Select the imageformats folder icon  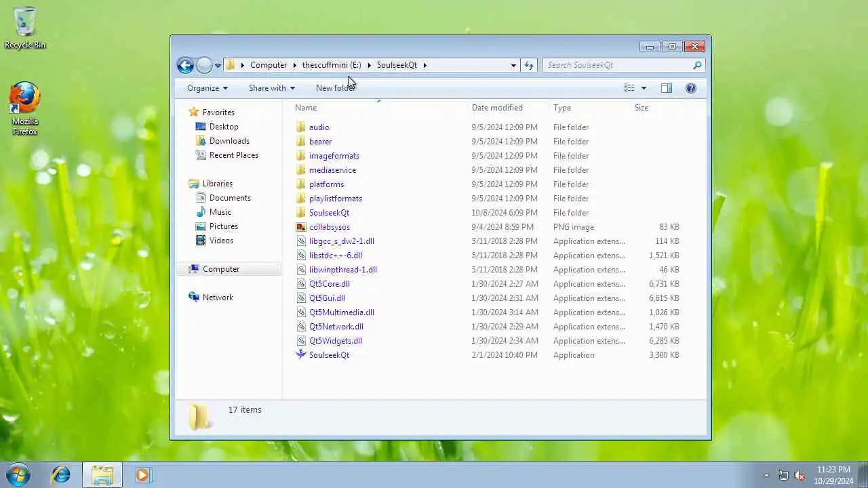pos(301,156)
